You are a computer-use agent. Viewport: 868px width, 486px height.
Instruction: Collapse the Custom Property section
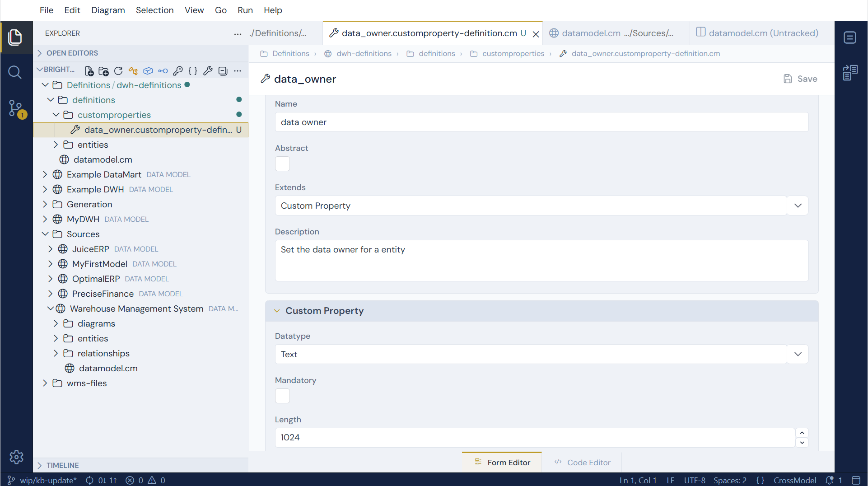[277, 311]
